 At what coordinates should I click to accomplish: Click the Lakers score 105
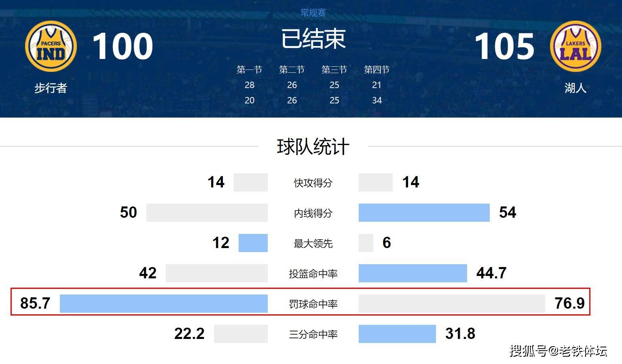click(504, 46)
